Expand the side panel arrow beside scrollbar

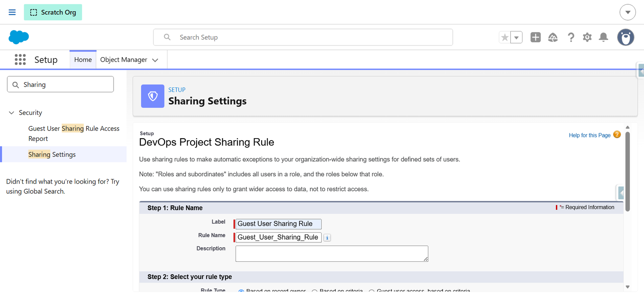pyautogui.click(x=621, y=193)
